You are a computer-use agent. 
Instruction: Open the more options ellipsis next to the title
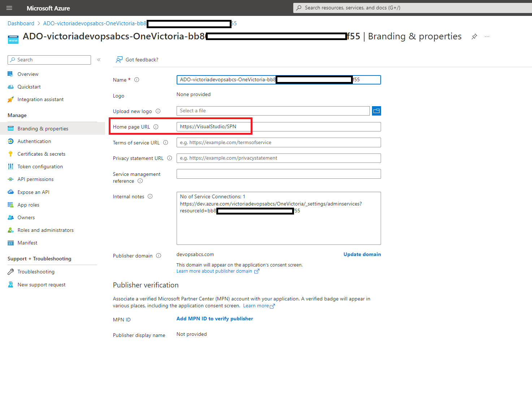point(487,36)
